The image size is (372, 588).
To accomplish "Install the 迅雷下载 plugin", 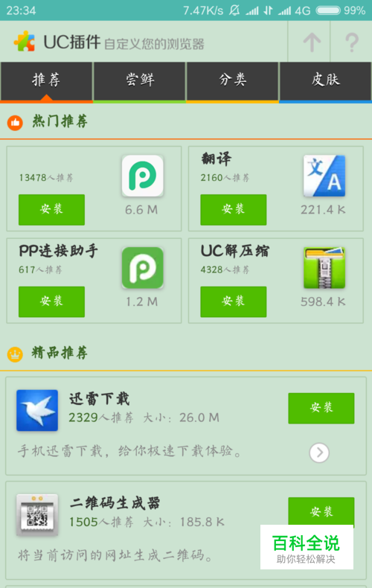I will pyautogui.click(x=321, y=409).
